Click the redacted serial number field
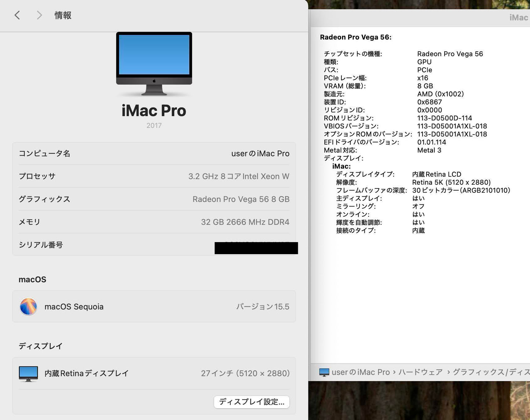530x420 pixels. point(256,248)
